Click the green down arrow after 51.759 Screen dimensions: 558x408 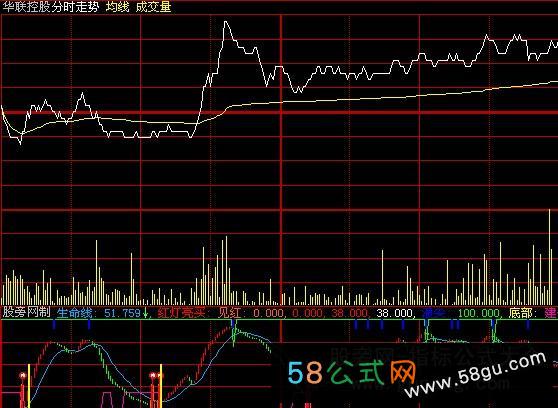tap(145, 313)
